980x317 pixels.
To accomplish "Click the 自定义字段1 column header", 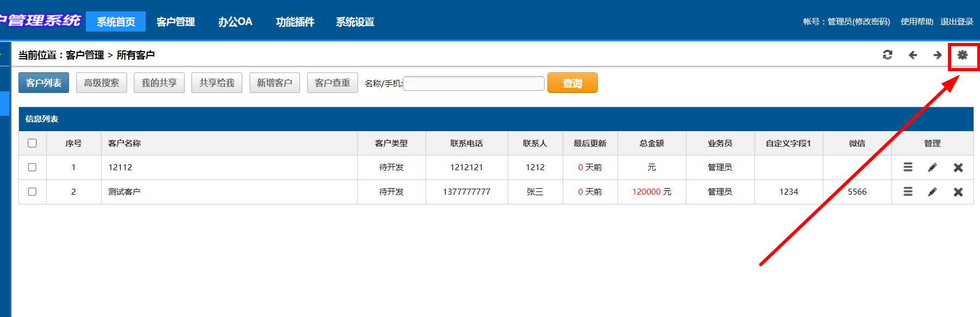I will 789,143.
